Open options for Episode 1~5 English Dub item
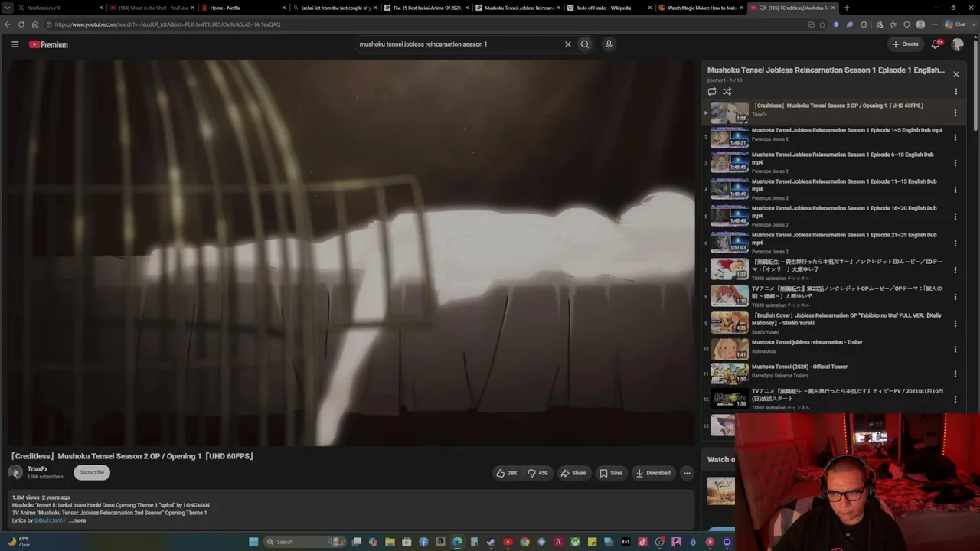The image size is (980, 551). pos(955,138)
